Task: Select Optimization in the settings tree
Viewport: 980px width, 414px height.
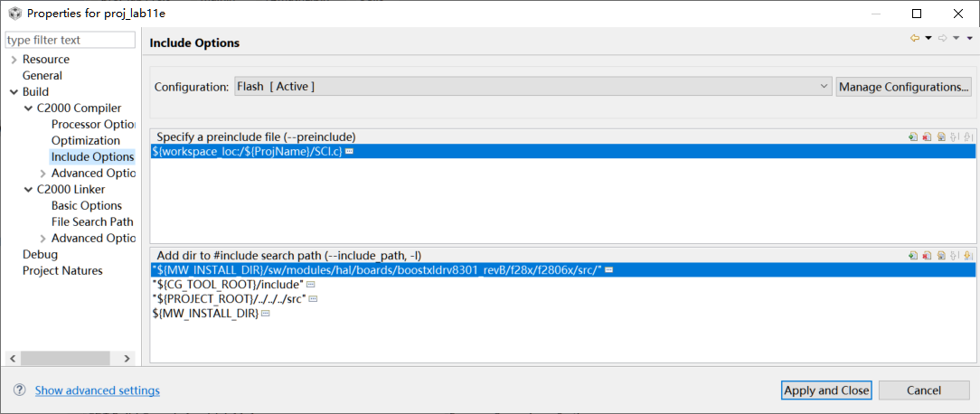Action: tap(86, 141)
